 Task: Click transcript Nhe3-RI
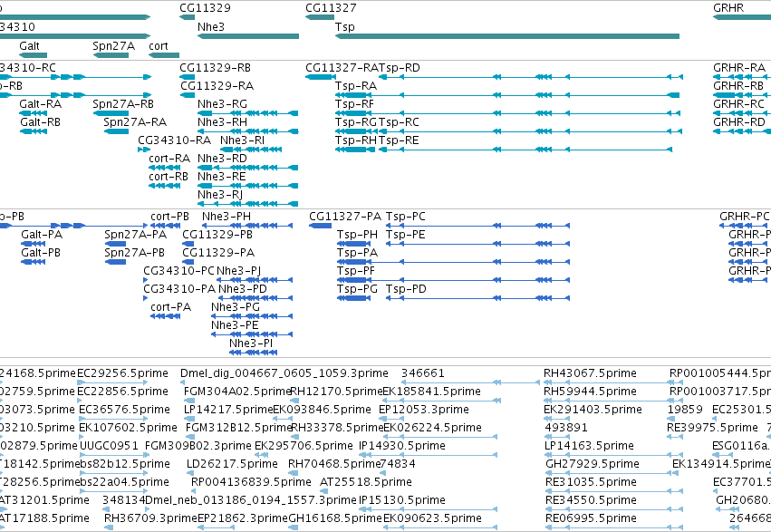click(x=243, y=140)
